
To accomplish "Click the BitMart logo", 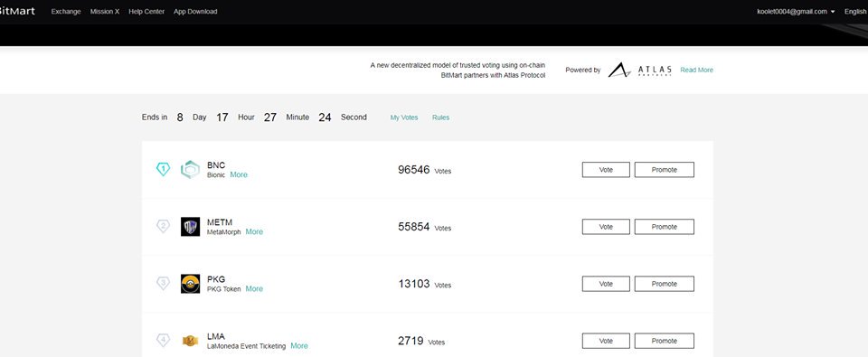I will pos(16,11).
